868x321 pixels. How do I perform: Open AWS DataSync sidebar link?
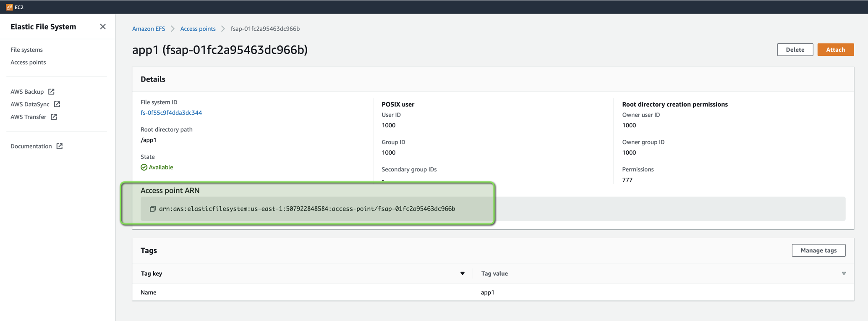pyautogui.click(x=30, y=104)
